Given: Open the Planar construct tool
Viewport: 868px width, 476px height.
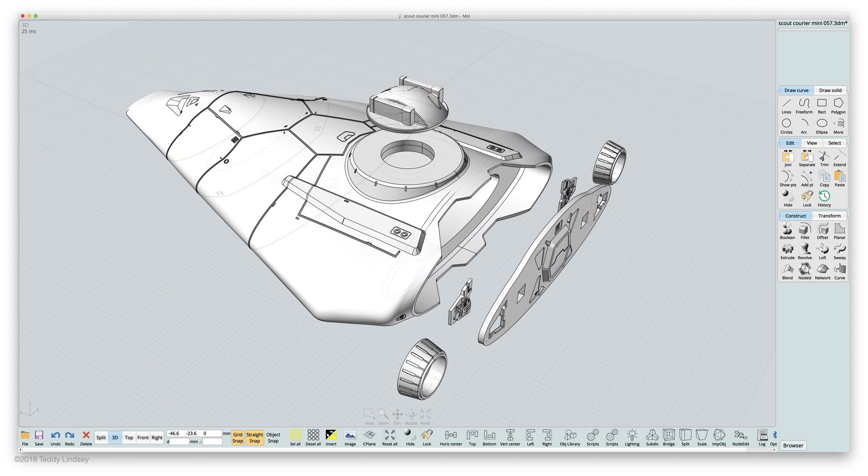Looking at the screenshot, I should click(x=840, y=231).
